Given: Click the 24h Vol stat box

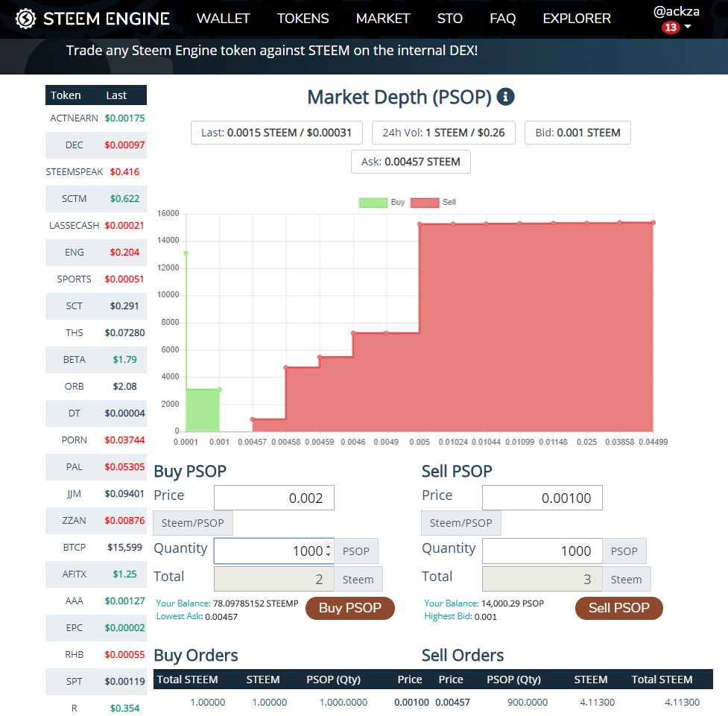Looking at the screenshot, I should [x=443, y=133].
